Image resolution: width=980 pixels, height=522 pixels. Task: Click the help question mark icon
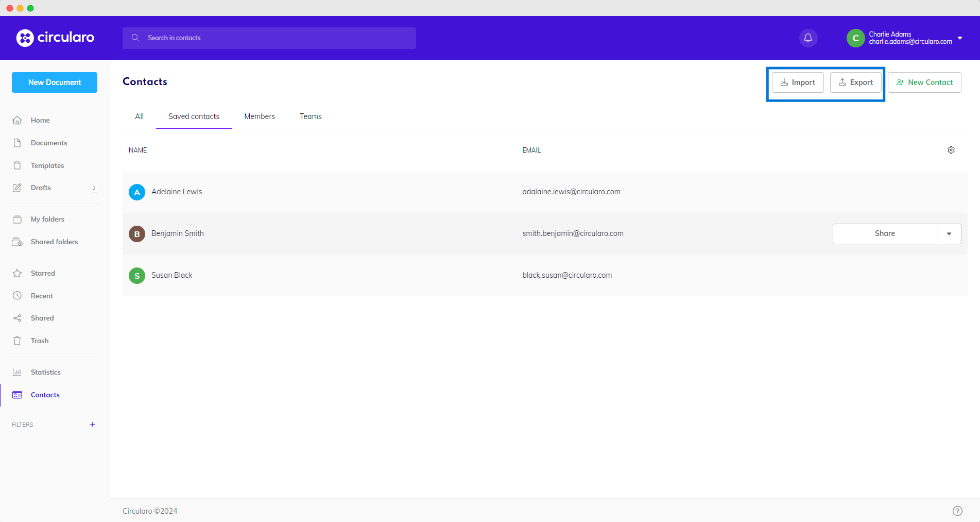(957, 511)
